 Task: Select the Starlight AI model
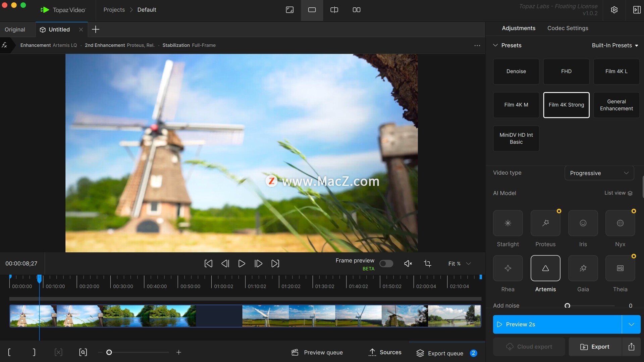(x=507, y=223)
